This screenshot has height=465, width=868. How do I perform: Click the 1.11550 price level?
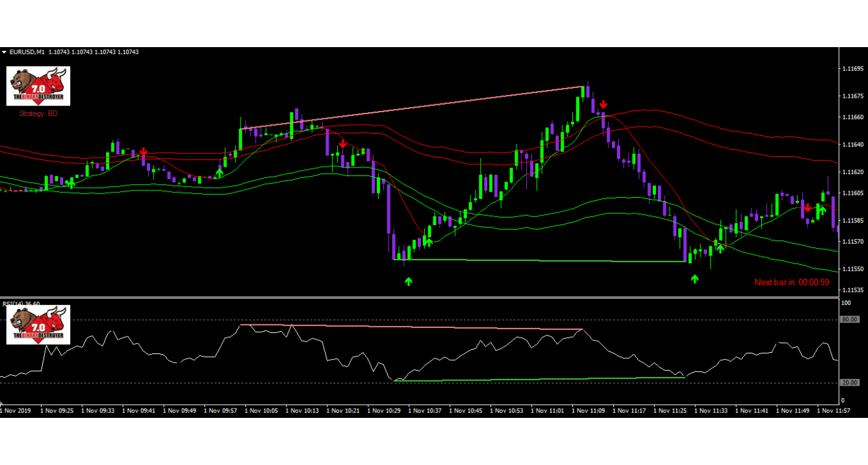pos(854,269)
